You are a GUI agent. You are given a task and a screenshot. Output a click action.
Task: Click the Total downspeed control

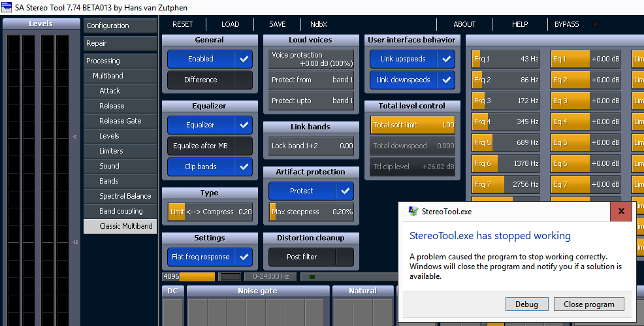pos(412,146)
